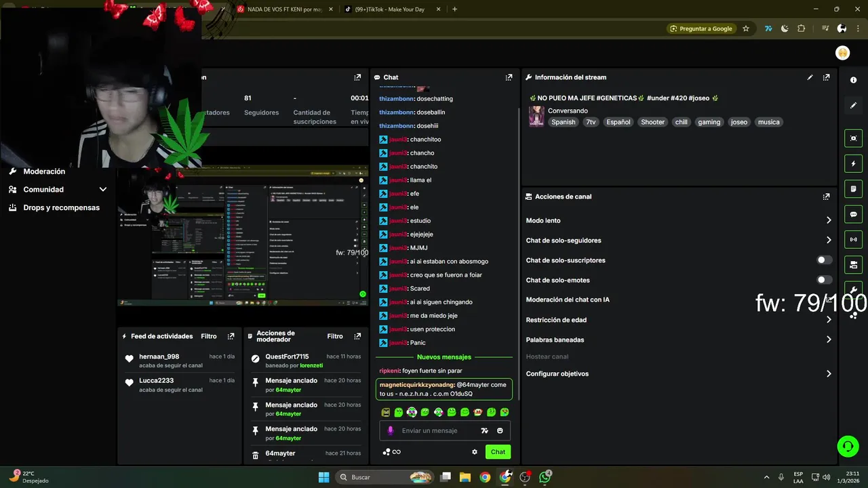The image size is (868, 488).
Task: Open Filtro in Acciones de moderador
Action: tap(335, 336)
